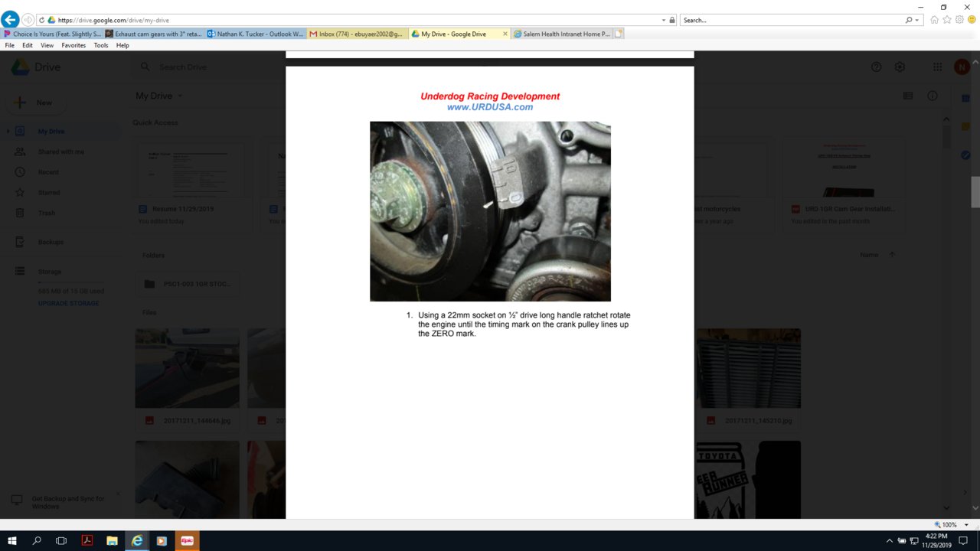This screenshot has height=551, width=980.
Task: Click the smiley feedback icon
Action: [971, 20]
